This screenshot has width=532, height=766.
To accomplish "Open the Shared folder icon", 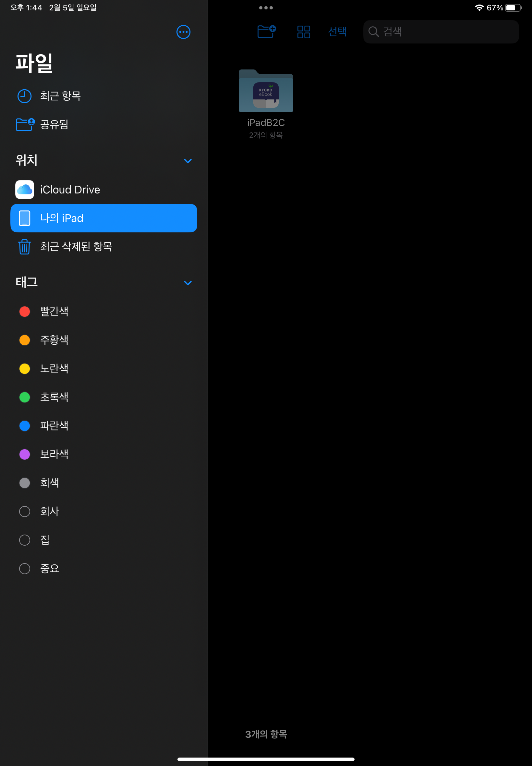I will (25, 124).
